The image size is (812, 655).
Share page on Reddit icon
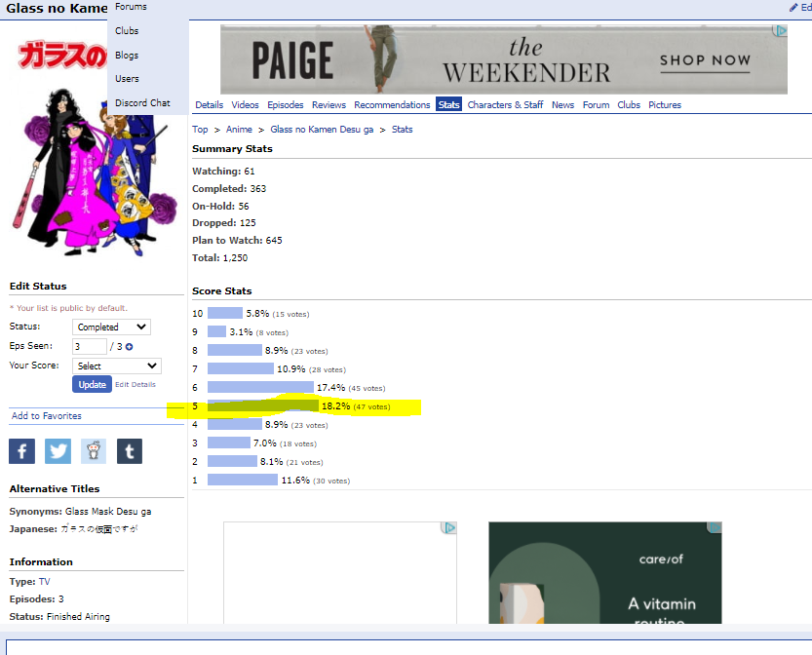[x=94, y=451]
